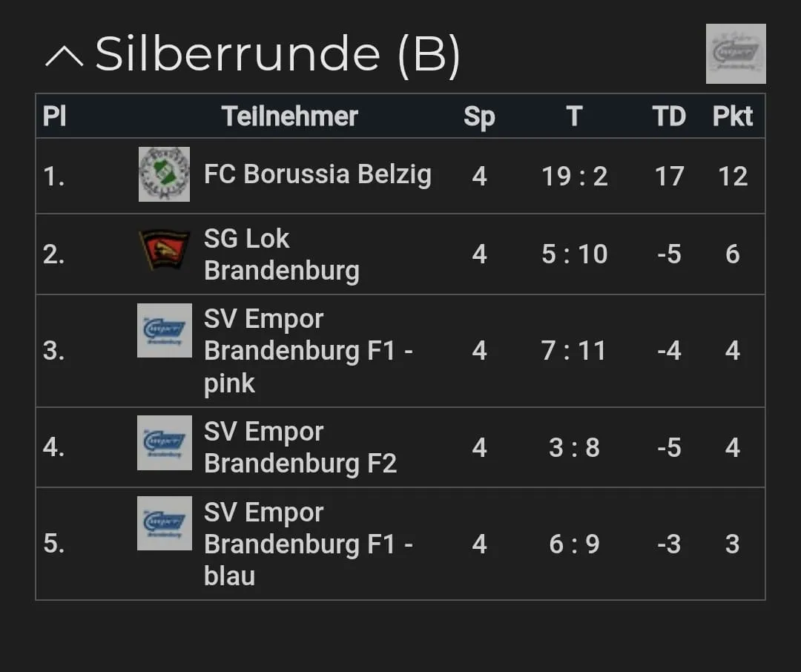Click the Sp column header
Image resolution: width=801 pixels, height=672 pixels.
pyautogui.click(x=479, y=116)
